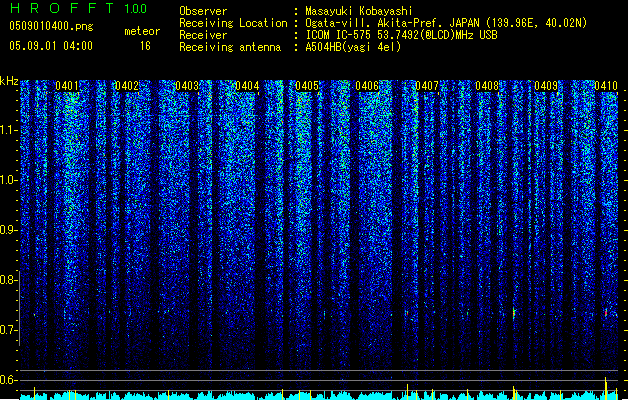The height and width of the screenshot is (400, 629).
Task: Click the 0410 time marker
Action: [x=606, y=86]
